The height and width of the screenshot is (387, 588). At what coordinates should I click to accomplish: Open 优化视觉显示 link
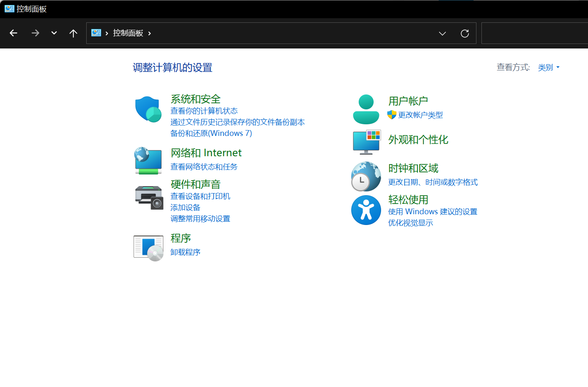pos(411,223)
